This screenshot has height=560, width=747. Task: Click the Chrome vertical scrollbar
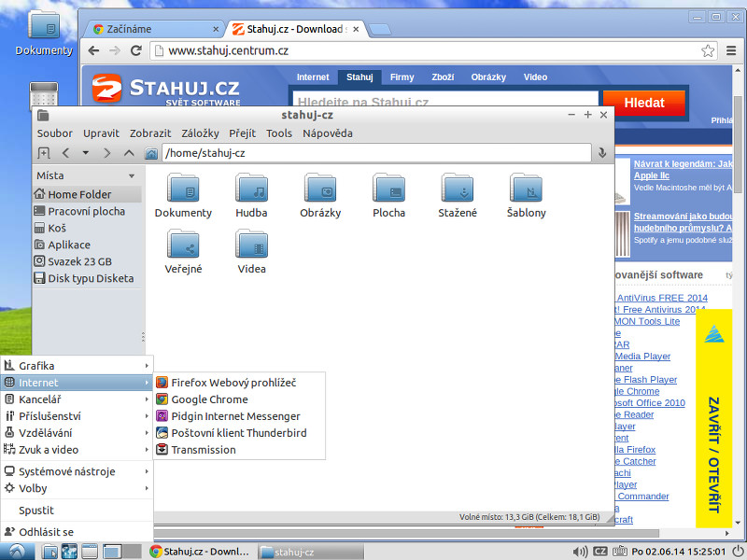pos(738,144)
